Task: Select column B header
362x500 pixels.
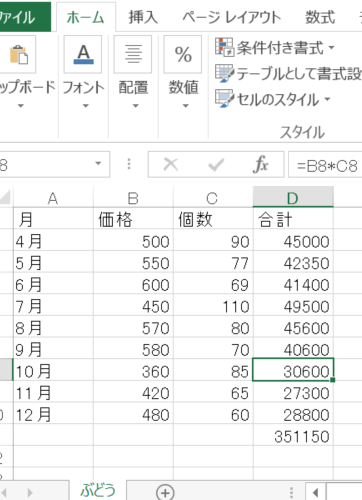Action: [133, 198]
